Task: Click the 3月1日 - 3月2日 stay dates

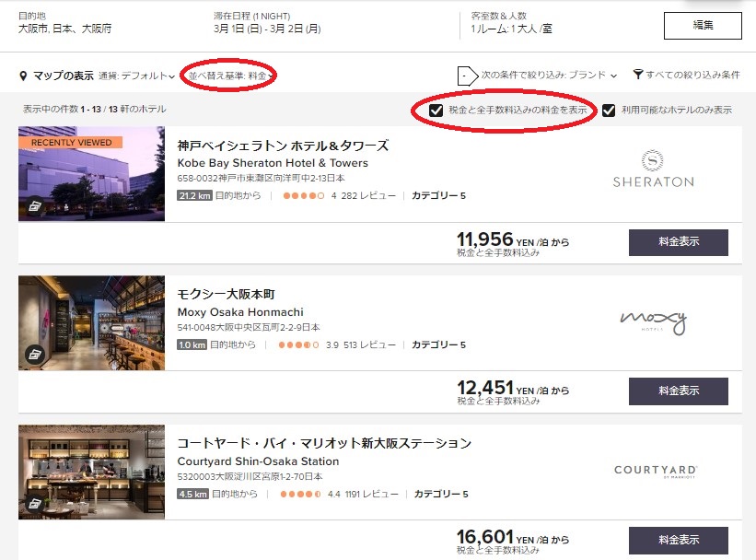Action: [x=267, y=29]
